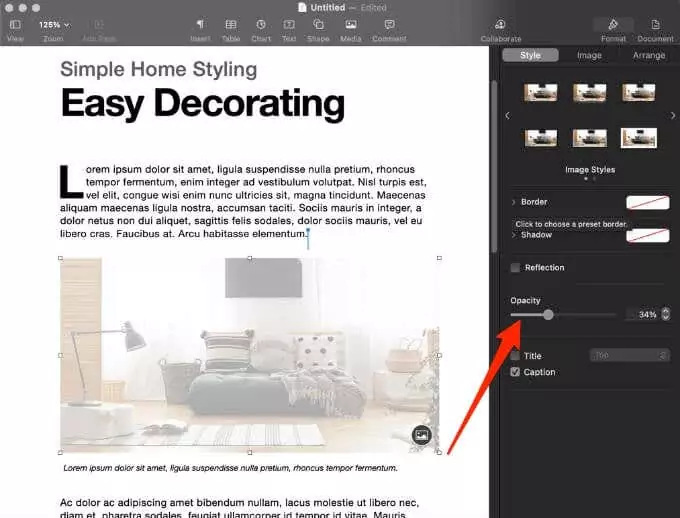Click the Insert paragraph icon
This screenshot has height=518, width=680.
200,24
